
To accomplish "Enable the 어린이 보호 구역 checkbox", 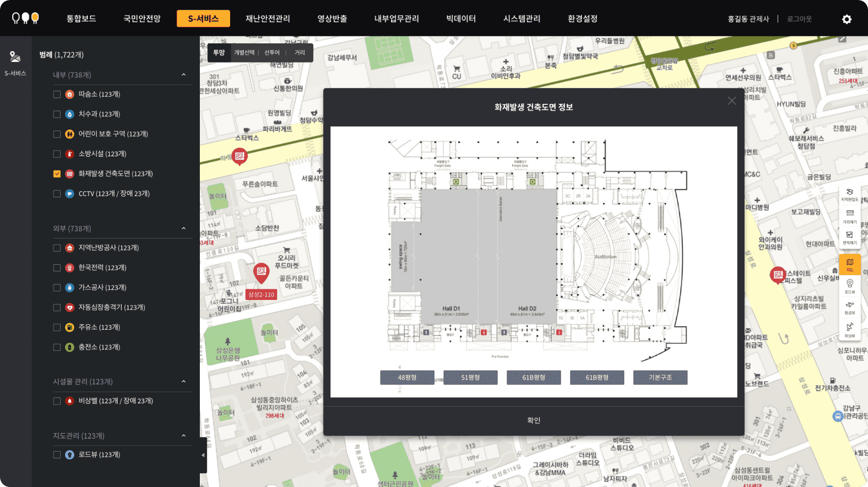I will 57,134.
